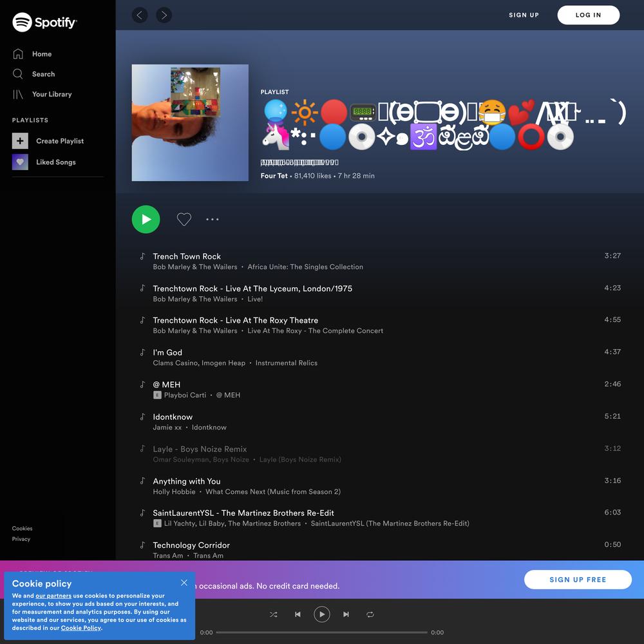644x644 pixels.
Task: Select track Anything with You
Action: click(x=187, y=481)
